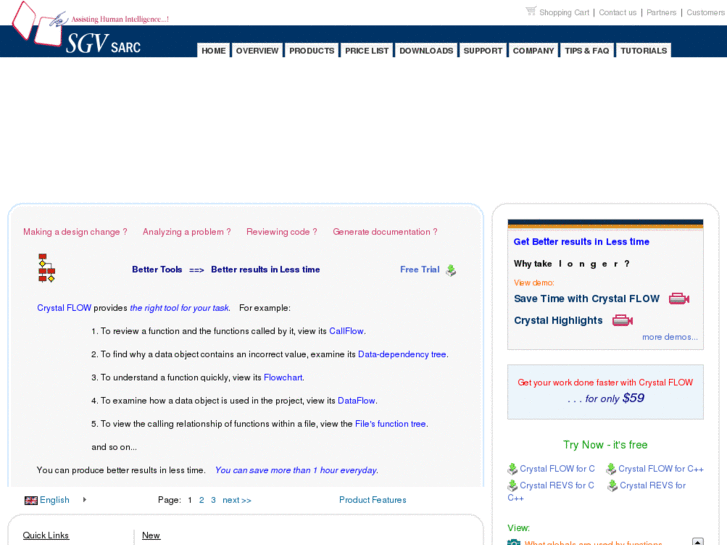
Task: Open the PRODUCTS menu tab
Action: pos(312,51)
